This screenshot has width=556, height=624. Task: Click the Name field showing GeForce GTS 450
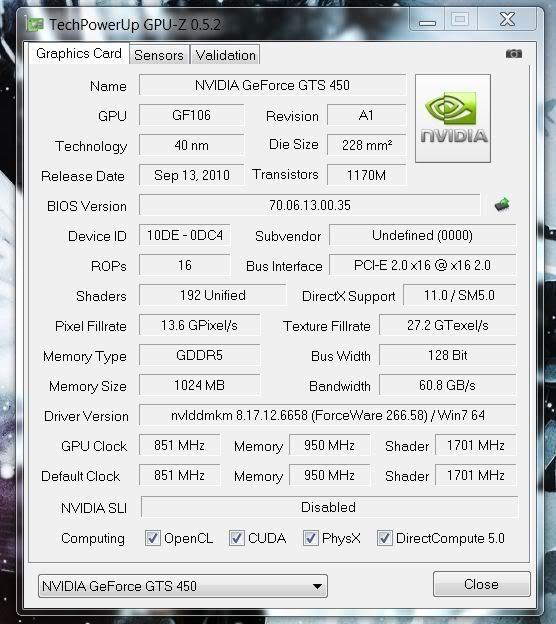[273, 85]
